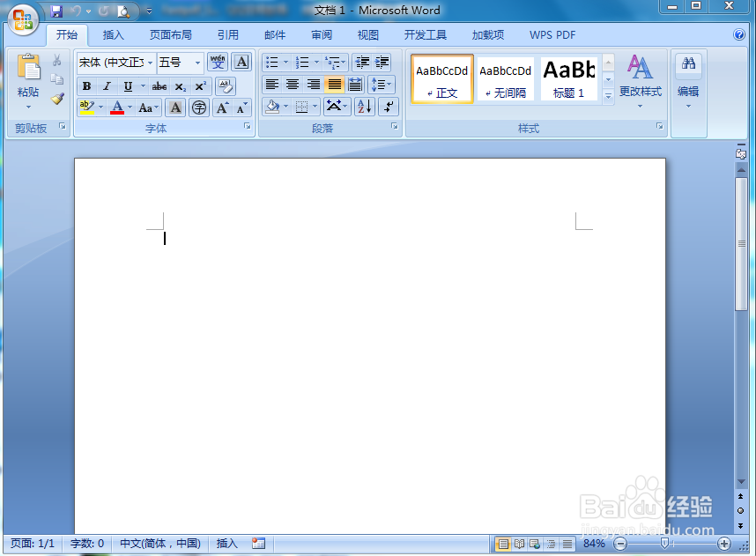Screen dimensions: 756x556
Task: Apply 无间隔 style
Action: coord(505,79)
